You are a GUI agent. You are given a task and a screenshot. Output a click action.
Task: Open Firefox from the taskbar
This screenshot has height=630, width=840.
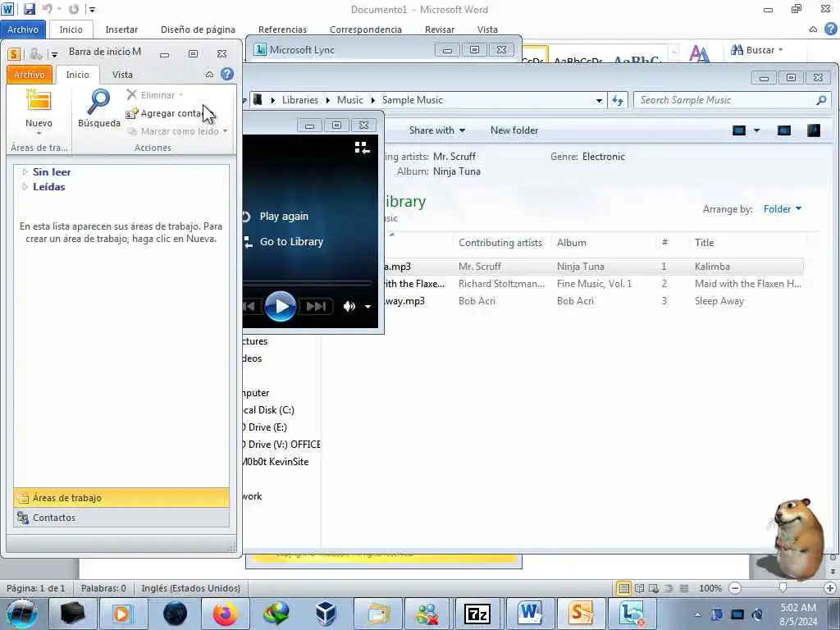pos(226,614)
